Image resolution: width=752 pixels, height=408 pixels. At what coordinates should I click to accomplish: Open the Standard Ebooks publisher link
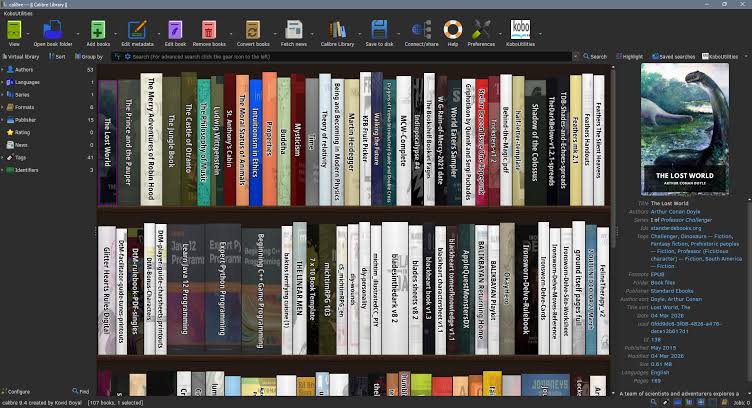pyautogui.click(x=672, y=291)
